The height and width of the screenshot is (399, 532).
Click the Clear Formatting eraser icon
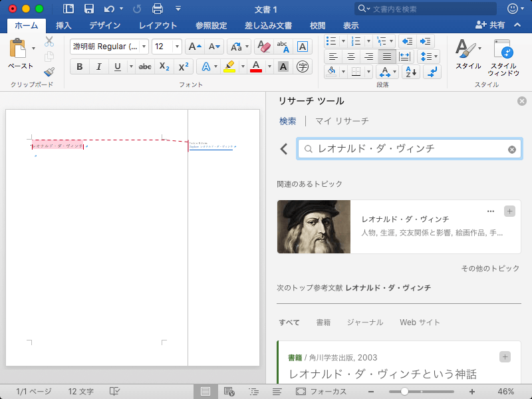[264, 47]
